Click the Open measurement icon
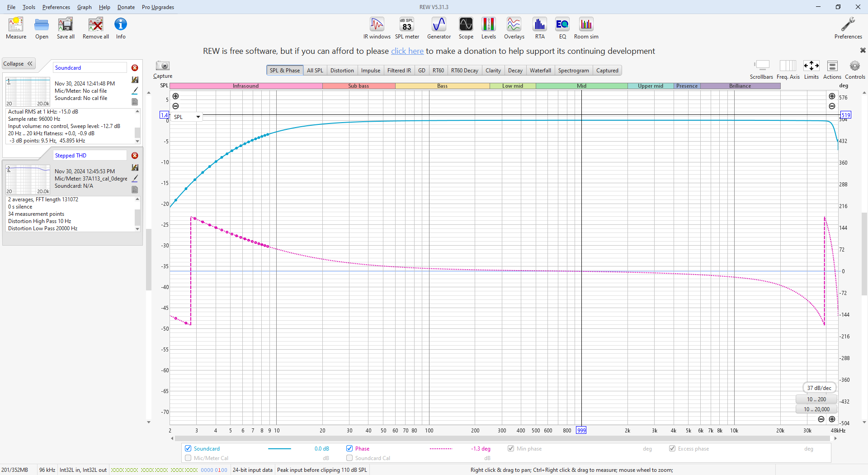The image size is (868, 475). 42,28
